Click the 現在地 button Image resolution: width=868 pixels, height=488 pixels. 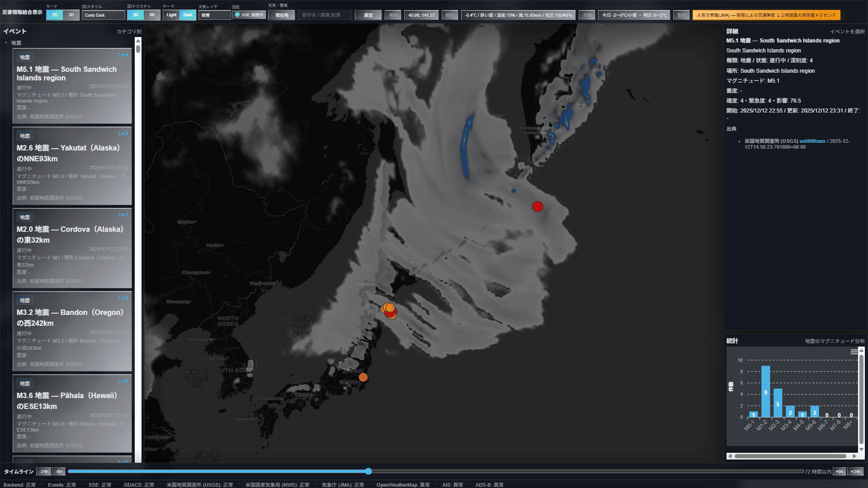click(x=281, y=15)
